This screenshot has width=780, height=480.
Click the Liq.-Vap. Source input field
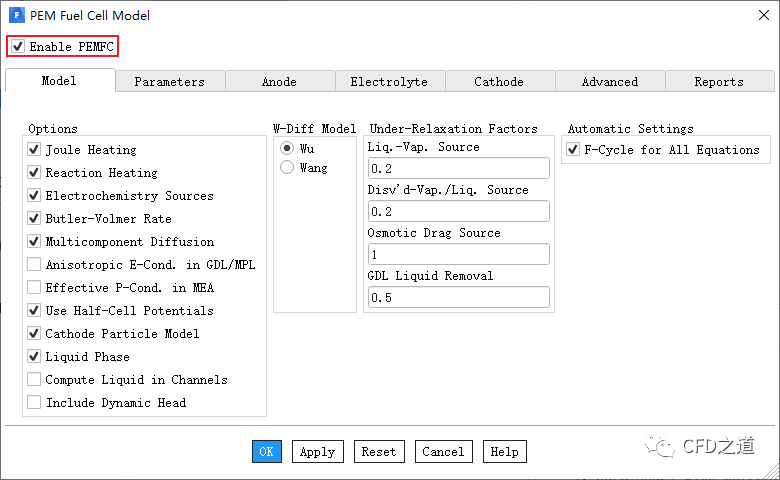458,169
